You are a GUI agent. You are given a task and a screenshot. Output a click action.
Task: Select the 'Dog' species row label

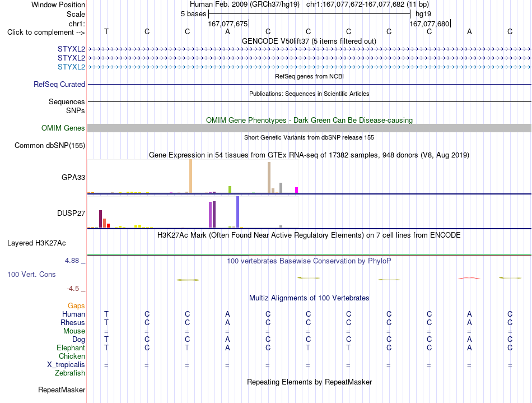[78, 340]
